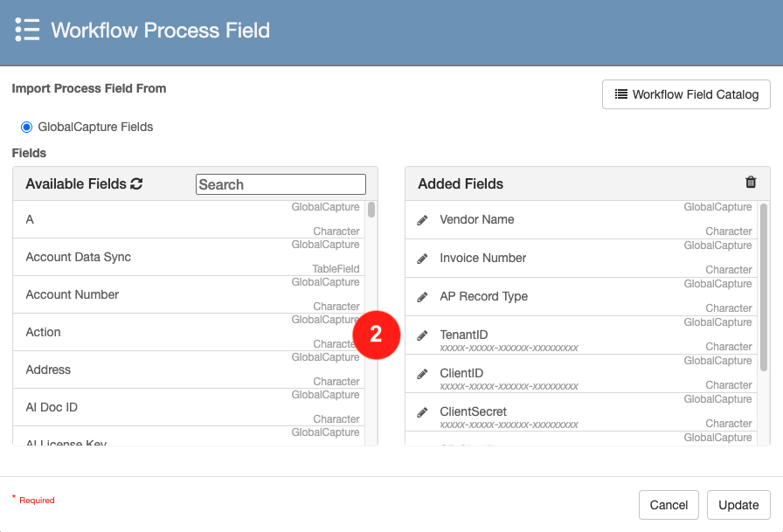Select the GlobalCapture Fields radio button
This screenshot has width=783, height=532.
26,127
